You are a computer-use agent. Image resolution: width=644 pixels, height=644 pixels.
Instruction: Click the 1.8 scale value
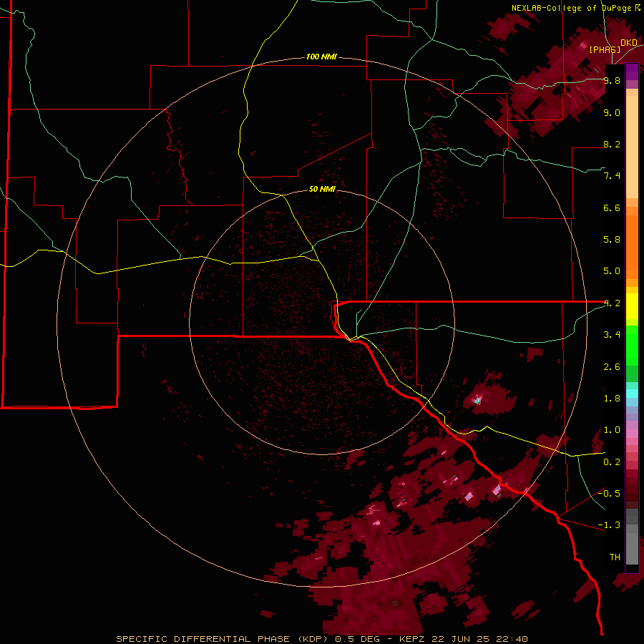tap(612, 399)
